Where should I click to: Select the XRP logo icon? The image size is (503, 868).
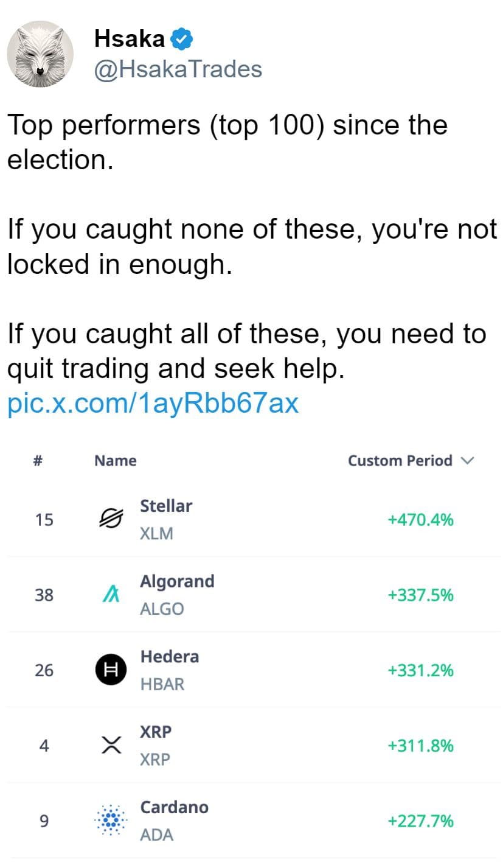[111, 745]
